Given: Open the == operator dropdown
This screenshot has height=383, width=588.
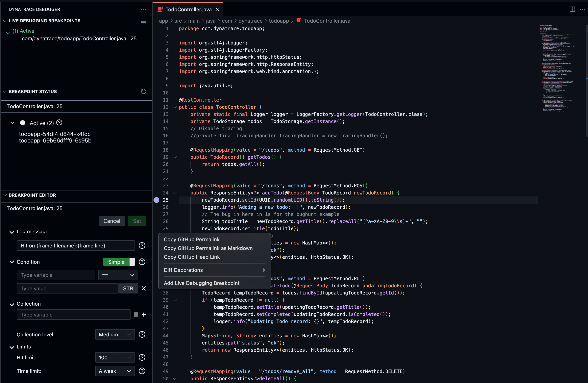Looking at the screenshot, I should click(x=118, y=275).
